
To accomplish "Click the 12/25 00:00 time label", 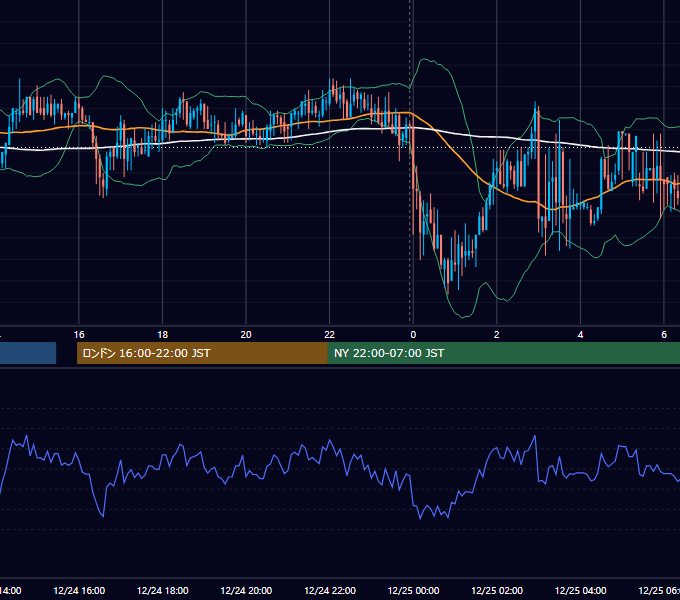I will tap(413, 590).
